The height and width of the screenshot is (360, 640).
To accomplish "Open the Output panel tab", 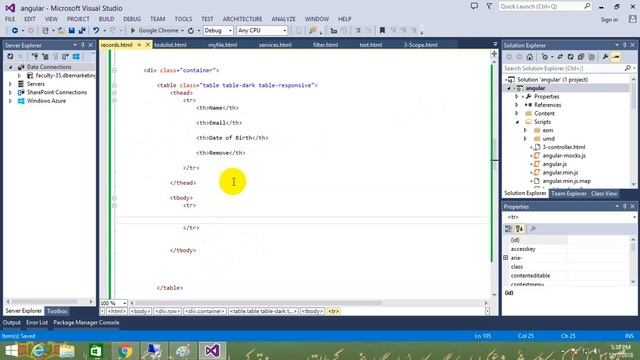I will tap(11, 322).
